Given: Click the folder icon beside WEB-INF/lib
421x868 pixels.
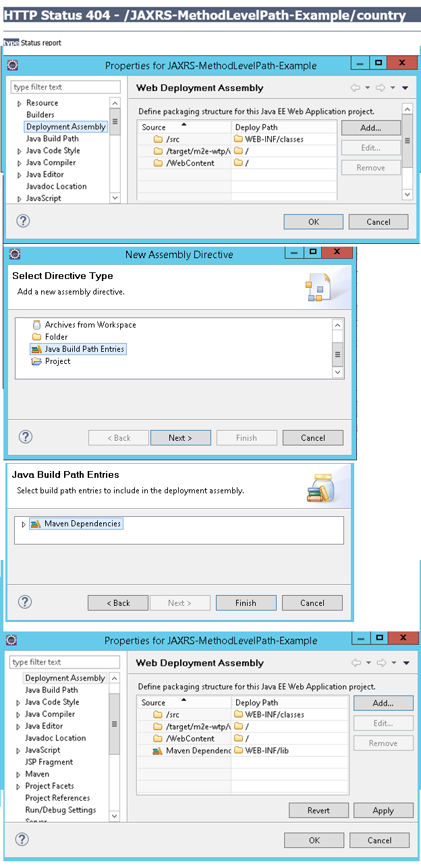Looking at the screenshot, I should tap(238, 751).
